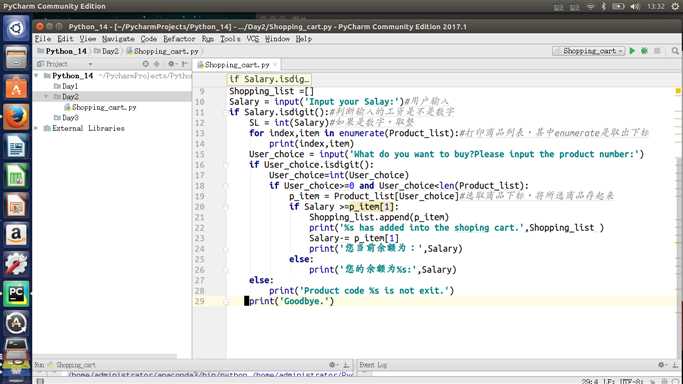Viewport: 683px width, 384px height.
Task: Run the Shopping_cart configuration with green play button
Action: pos(632,51)
